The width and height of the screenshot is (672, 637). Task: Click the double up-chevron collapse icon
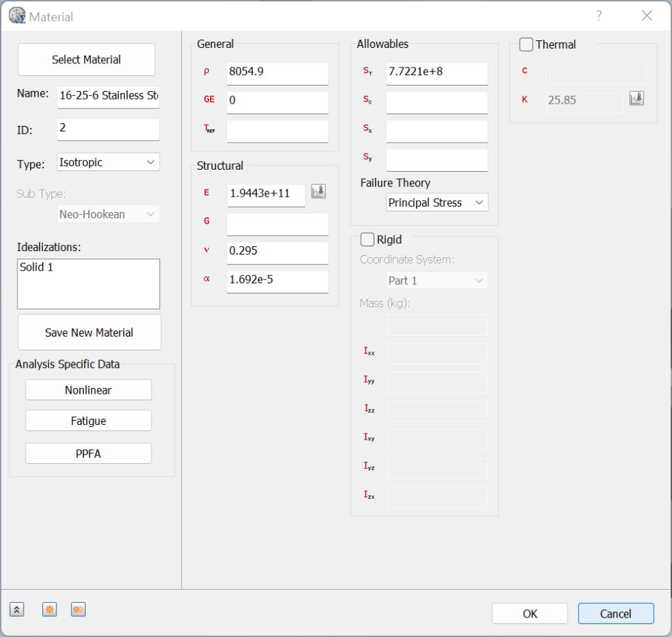17,610
